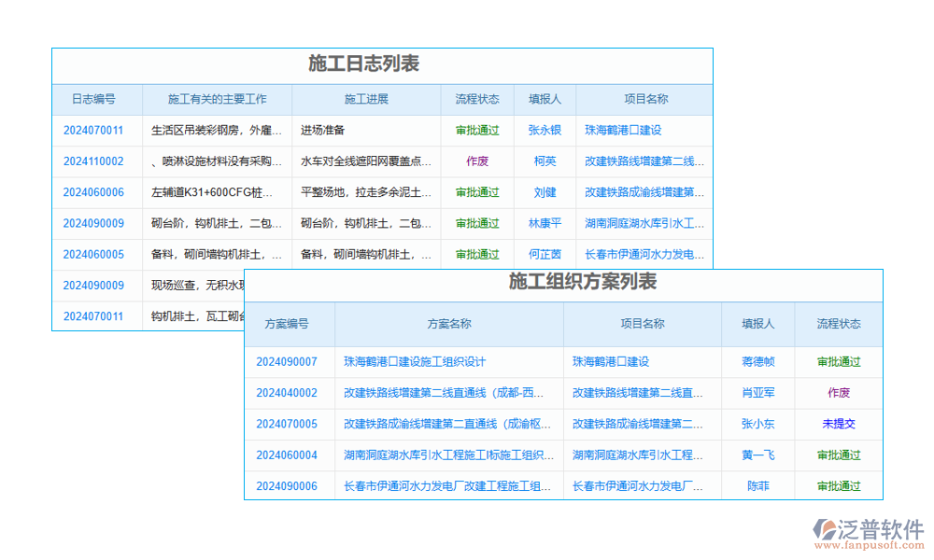Image resolution: width=934 pixels, height=560 pixels.
Task: Open construction log 2024060005
Action: 93,254
